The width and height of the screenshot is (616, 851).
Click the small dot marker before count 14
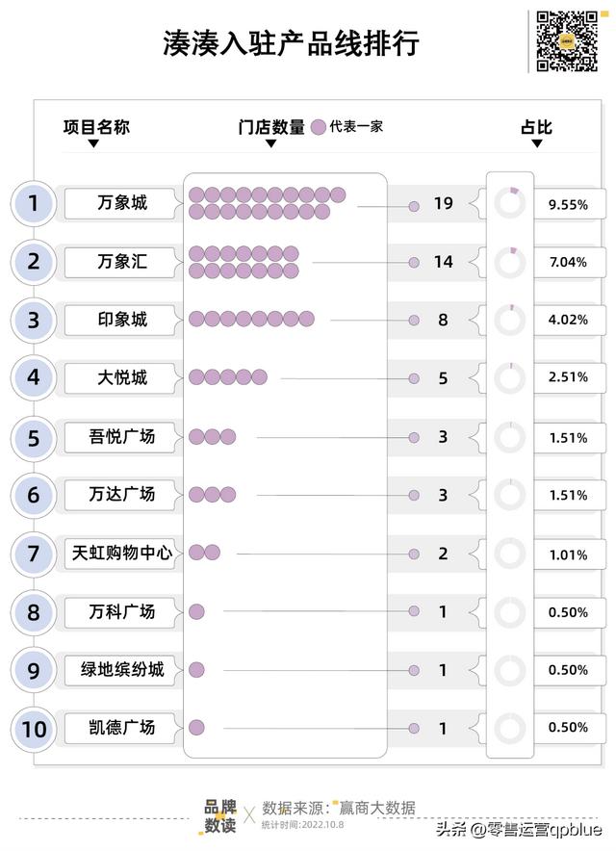click(x=414, y=263)
